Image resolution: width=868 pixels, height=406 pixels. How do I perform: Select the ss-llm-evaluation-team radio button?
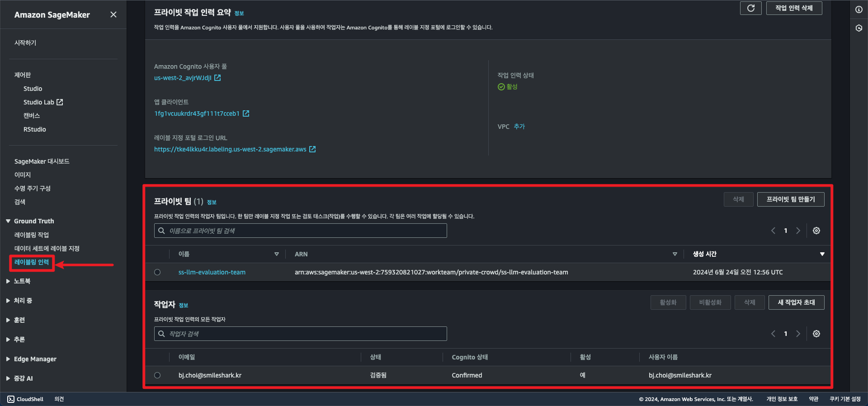pyautogui.click(x=157, y=272)
